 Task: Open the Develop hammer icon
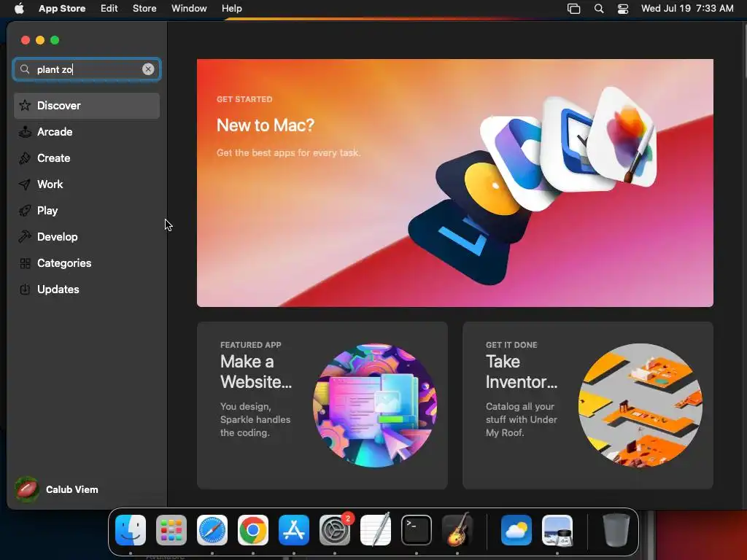[x=25, y=237]
